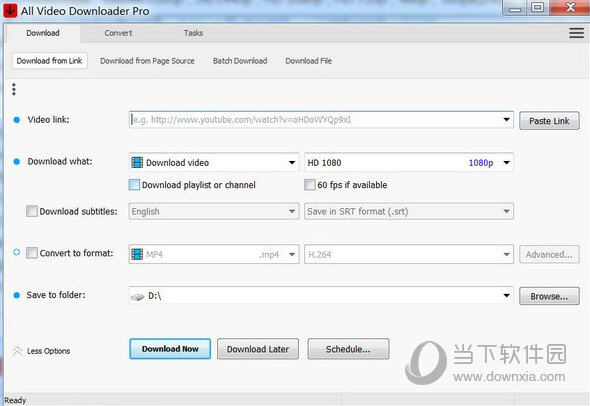Select the Download from Link sub-tab
The image size is (590, 406).
click(x=50, y=61)
